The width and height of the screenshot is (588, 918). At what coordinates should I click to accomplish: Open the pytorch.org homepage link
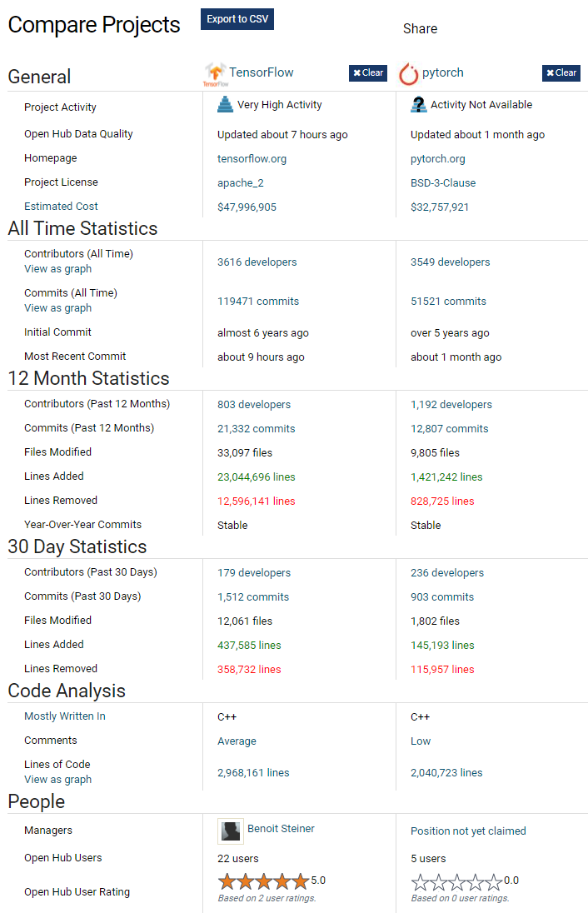(x=438, y=158)
